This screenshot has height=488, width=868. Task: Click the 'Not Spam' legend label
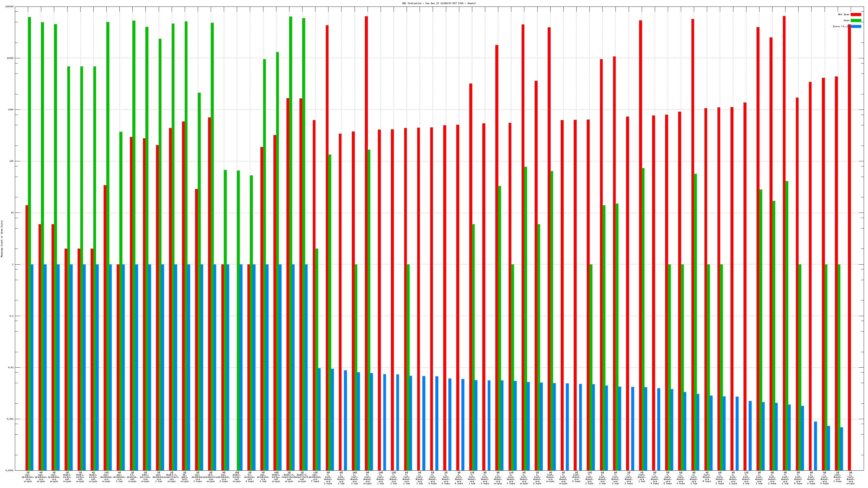(844, 14)
